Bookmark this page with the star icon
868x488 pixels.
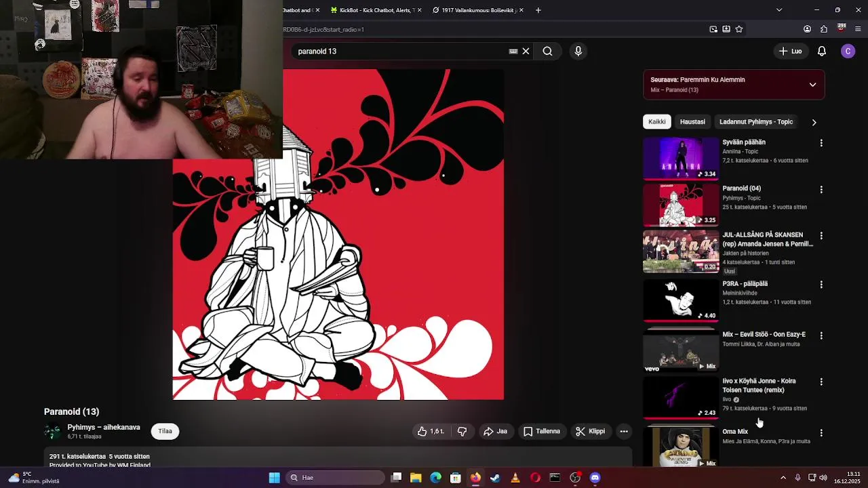tap(739, 29)
